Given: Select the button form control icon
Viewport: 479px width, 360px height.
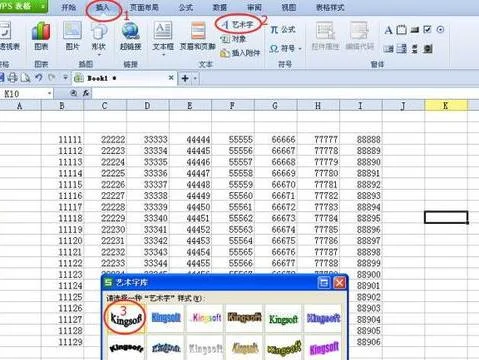Looking at the screenshot, I should (415, 30).
